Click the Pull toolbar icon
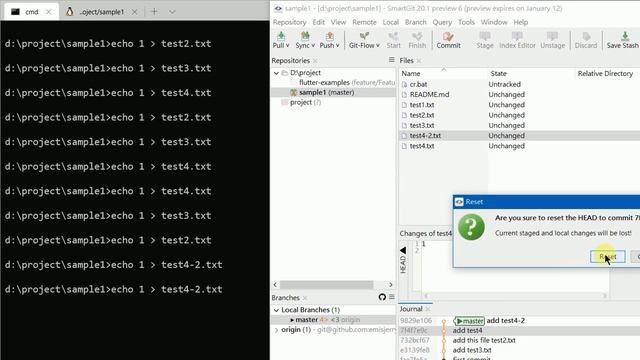The width and height of the screenshot is (640, 360). click(x=280, y=36)
